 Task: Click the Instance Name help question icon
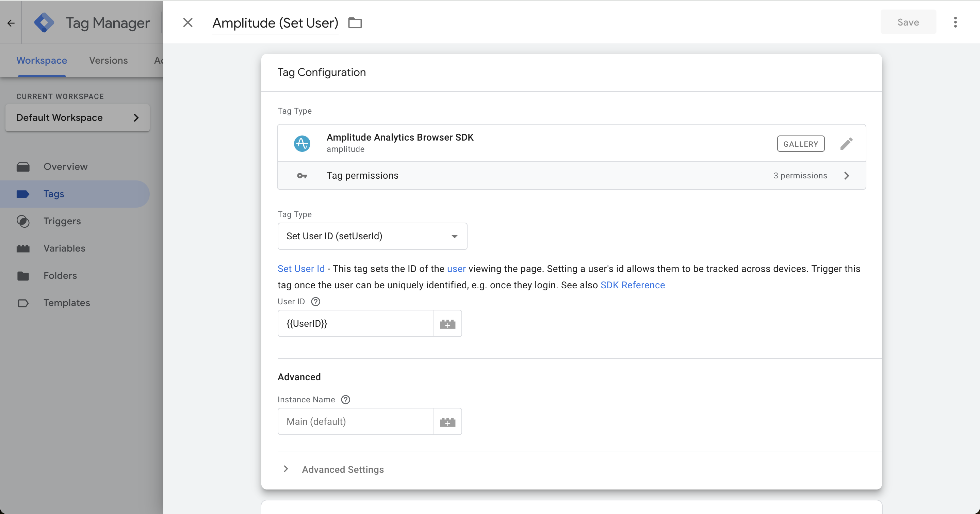[x=345, y=400]
